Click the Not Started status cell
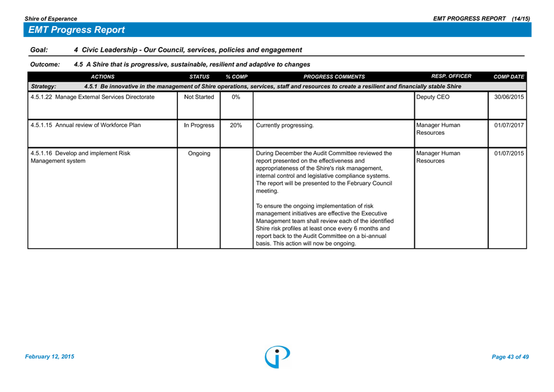 pos(199,97)
